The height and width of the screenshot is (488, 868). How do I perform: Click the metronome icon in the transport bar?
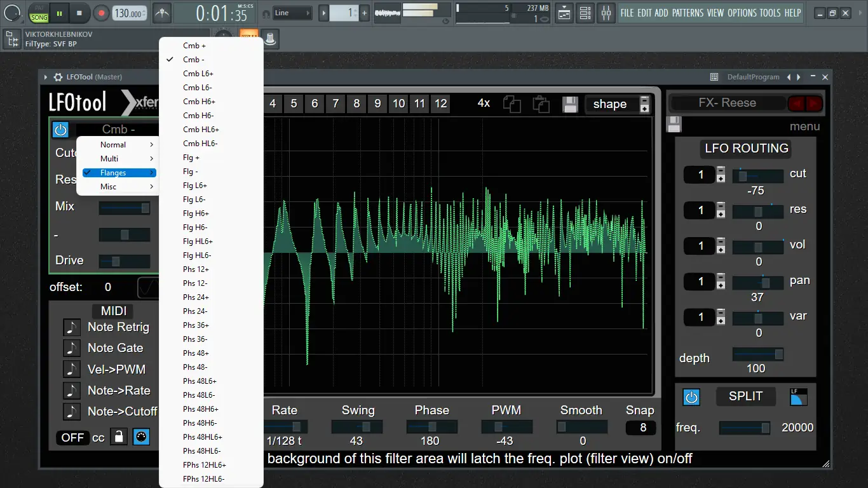click(162, 13)
